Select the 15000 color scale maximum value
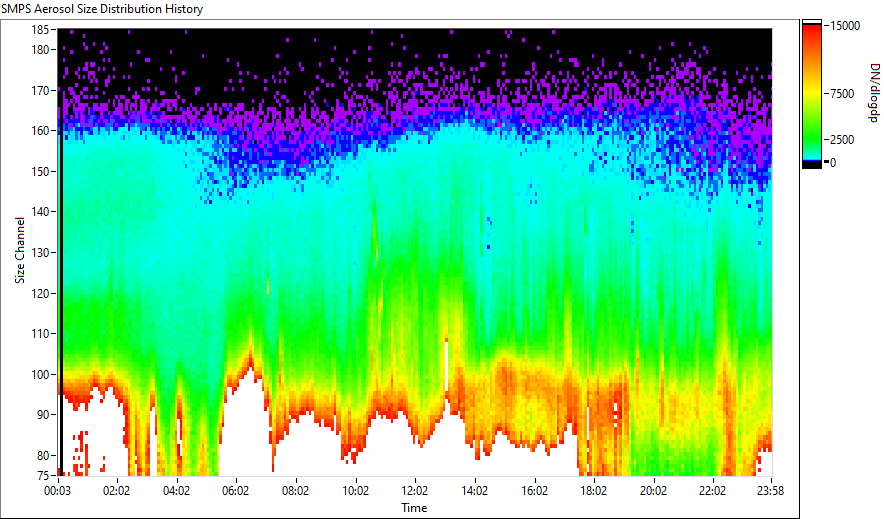The image size is (884, 519). (x=845, y=26)
